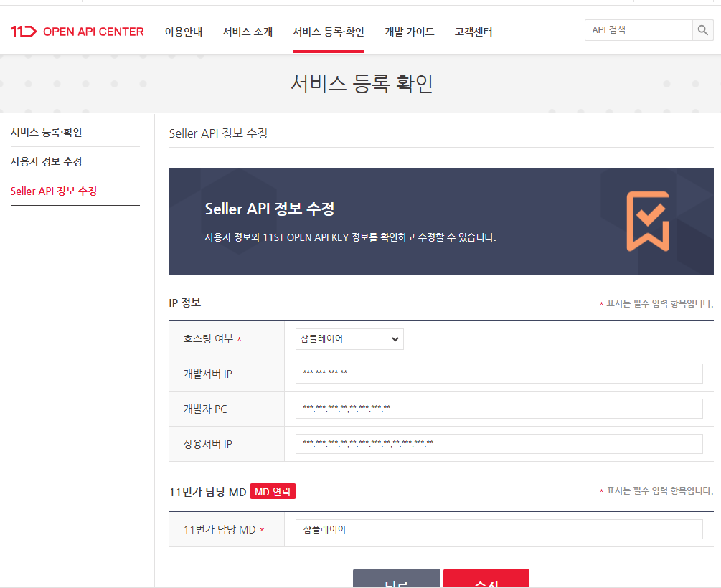The height and width of the screenshot is (588, 721).
Task: Click the red MD 연락 button
Action: [x=273, y=491]
